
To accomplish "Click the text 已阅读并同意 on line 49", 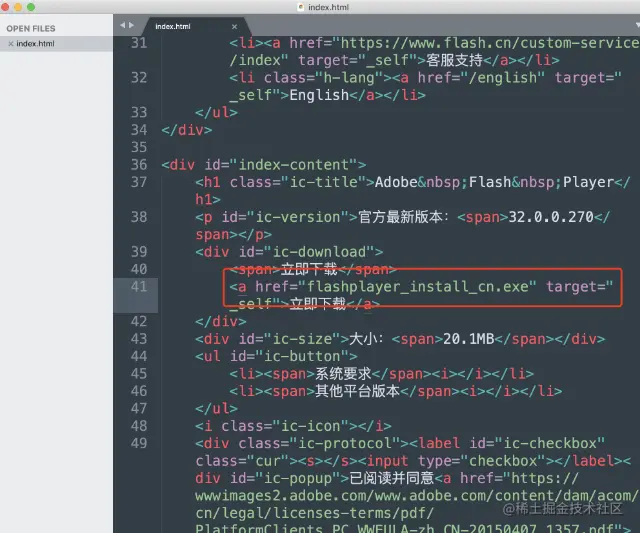I will click(x=392, y=478).
